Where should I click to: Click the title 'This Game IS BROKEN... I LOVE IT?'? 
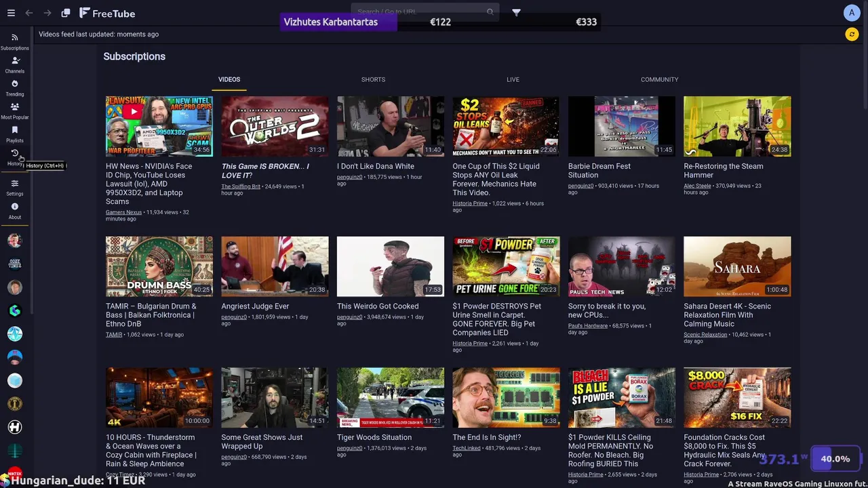[x=265, y=171]
